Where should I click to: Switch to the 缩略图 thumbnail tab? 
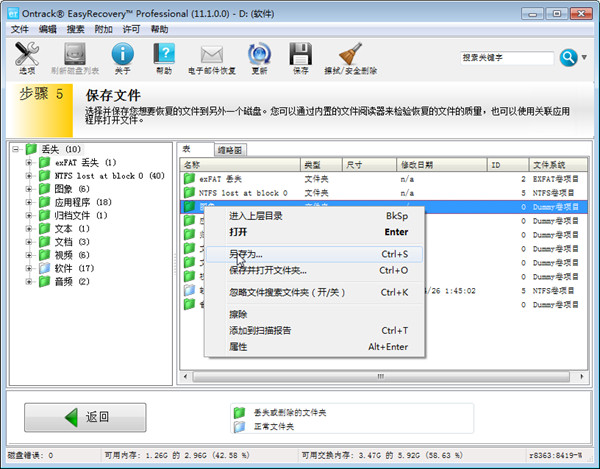[x=230, y=150]
